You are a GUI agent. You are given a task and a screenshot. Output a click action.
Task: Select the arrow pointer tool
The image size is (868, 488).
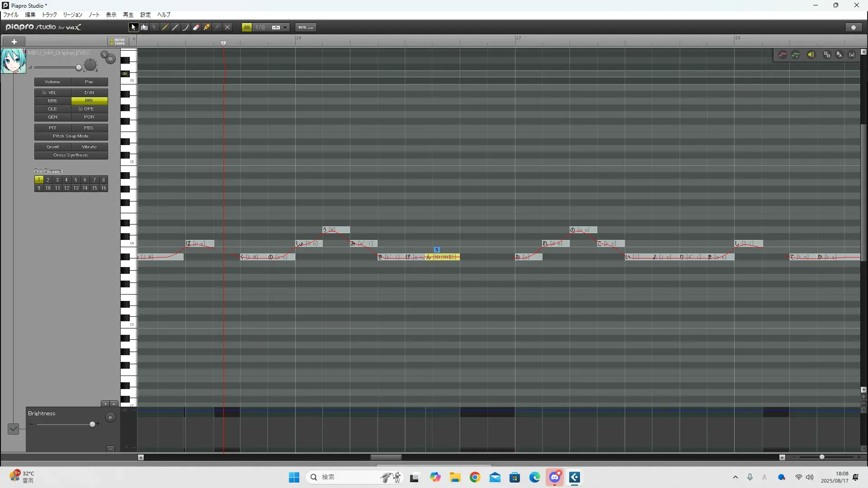[x=133, y=28]
